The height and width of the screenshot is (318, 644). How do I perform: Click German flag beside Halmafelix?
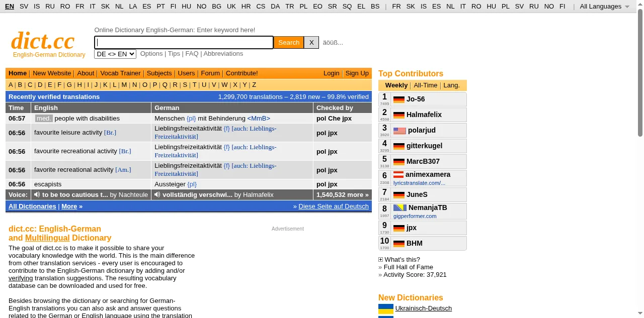[399, 115]
